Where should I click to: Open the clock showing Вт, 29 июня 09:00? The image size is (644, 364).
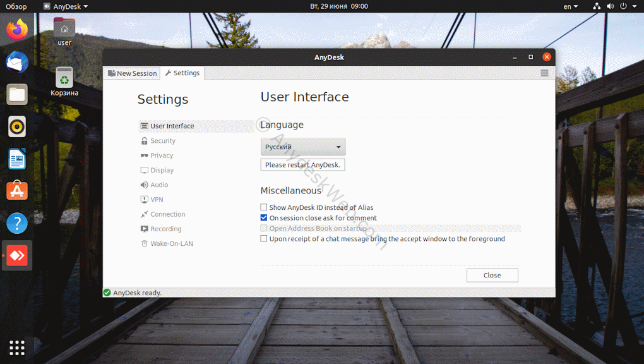pyautogui.click(x=339, y=6)
